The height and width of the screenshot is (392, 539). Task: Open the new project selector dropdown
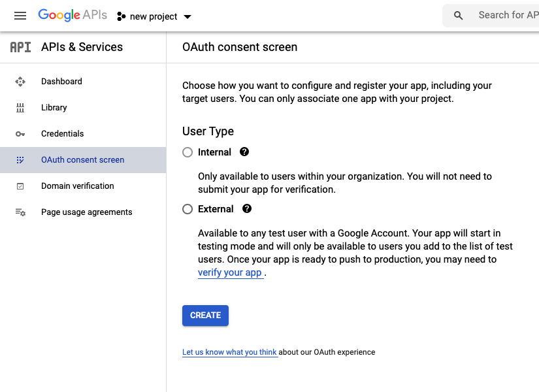point(154,16)
